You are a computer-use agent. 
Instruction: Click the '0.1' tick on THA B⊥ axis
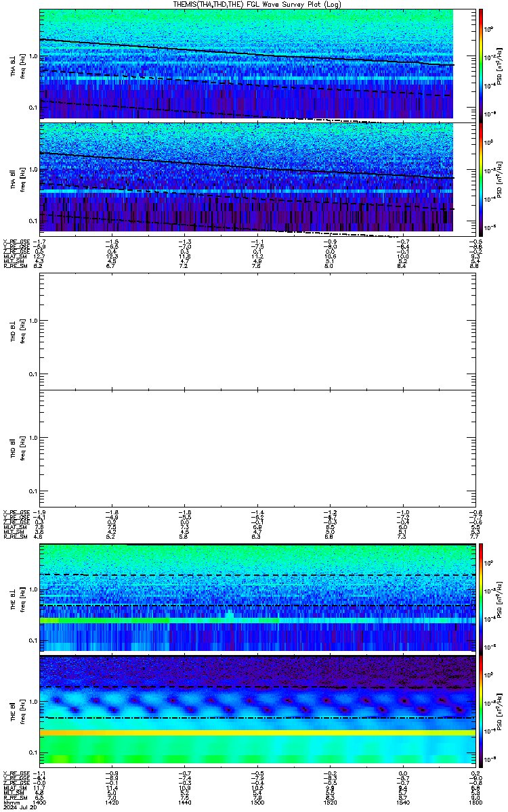[x=33, y=108]
